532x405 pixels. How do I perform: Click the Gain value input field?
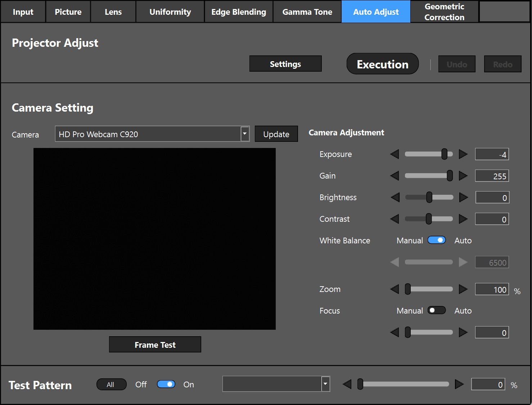(492, 176)
